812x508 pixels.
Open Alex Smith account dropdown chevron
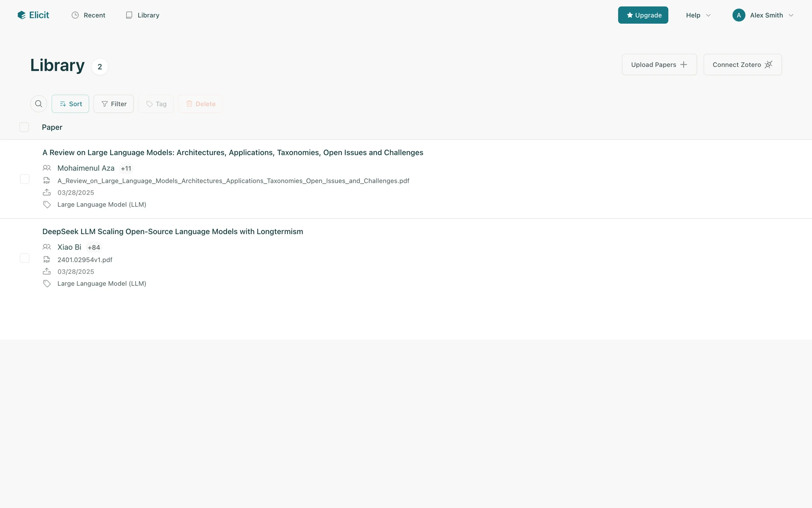point(791,15)
